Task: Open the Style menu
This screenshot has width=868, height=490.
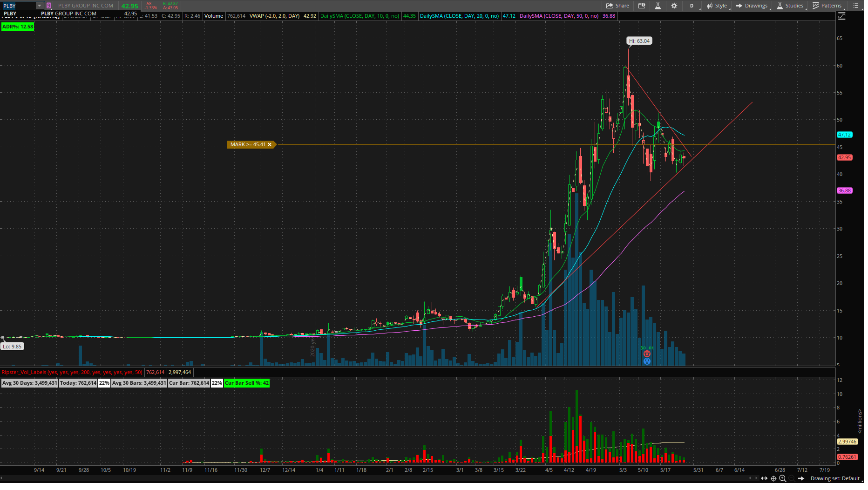Action: [717, 6]
